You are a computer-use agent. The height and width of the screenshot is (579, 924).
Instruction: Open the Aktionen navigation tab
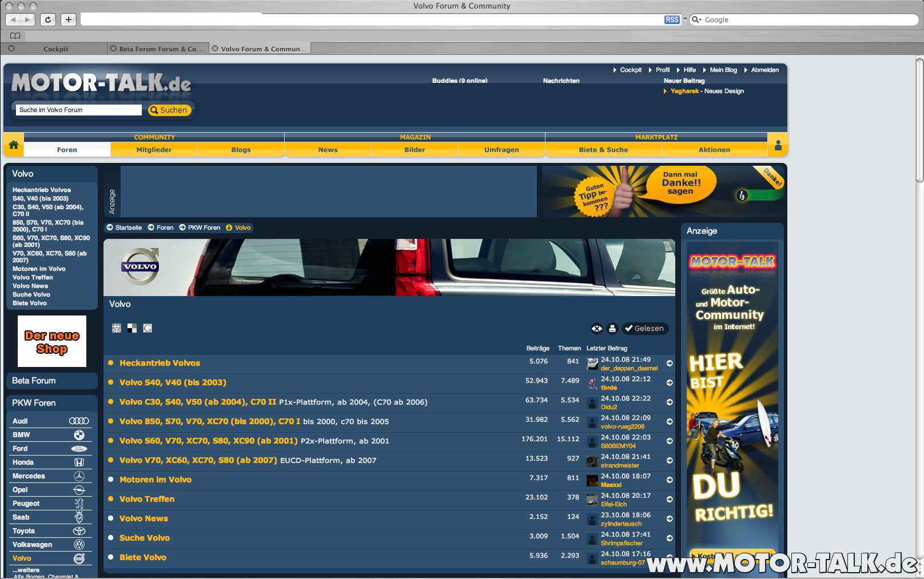(x=714, y=150)
